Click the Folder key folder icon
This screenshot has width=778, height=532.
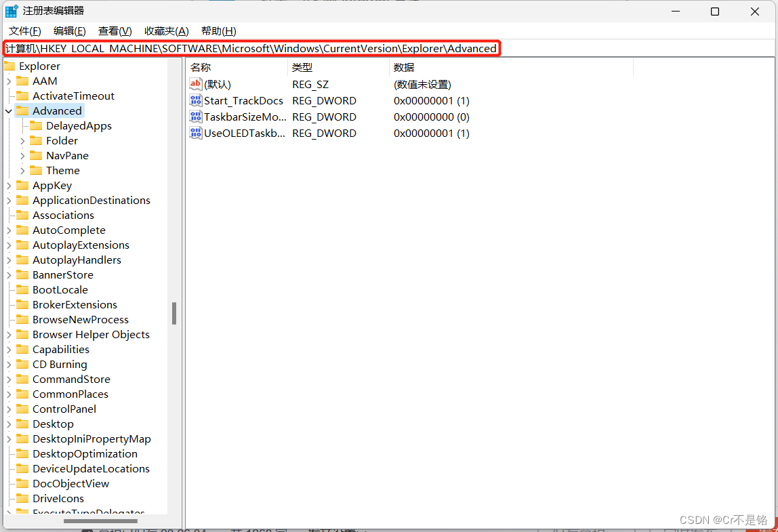point(36,140)
